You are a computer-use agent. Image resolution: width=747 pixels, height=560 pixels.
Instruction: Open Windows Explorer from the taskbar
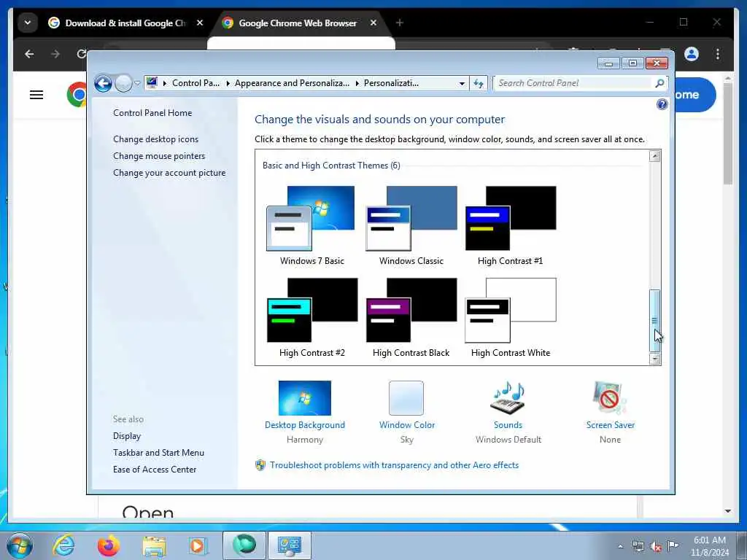(x=154, y=545)
